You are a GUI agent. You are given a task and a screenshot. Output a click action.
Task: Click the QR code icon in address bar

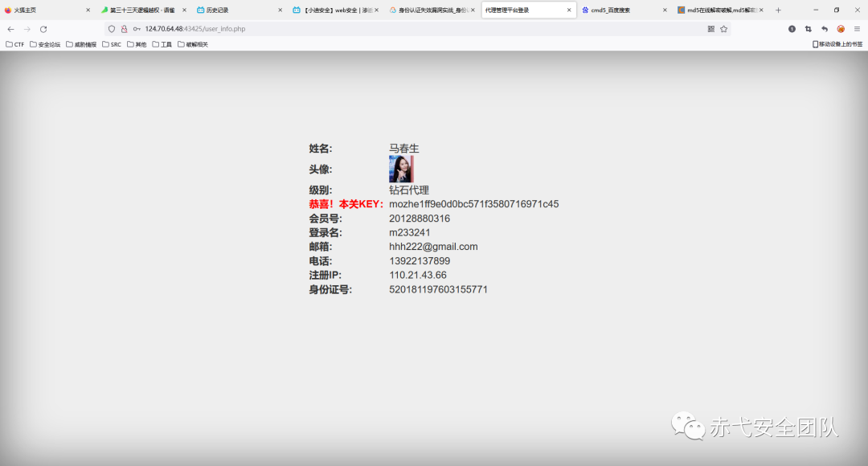pos(711,29)
